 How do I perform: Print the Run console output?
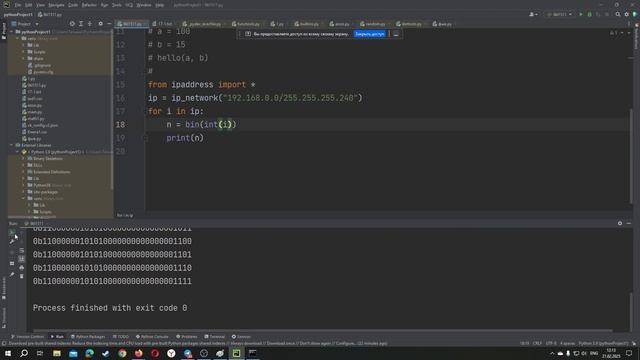22,268
